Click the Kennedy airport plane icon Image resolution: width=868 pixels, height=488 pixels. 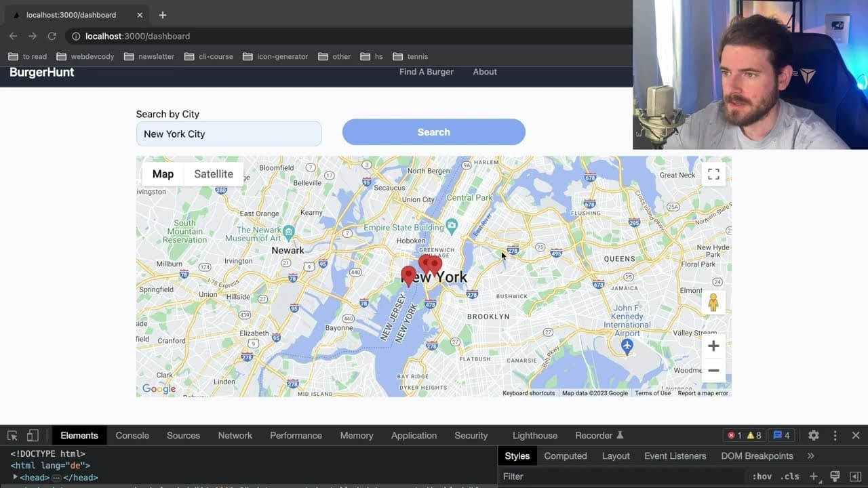[x=627, y=346]
